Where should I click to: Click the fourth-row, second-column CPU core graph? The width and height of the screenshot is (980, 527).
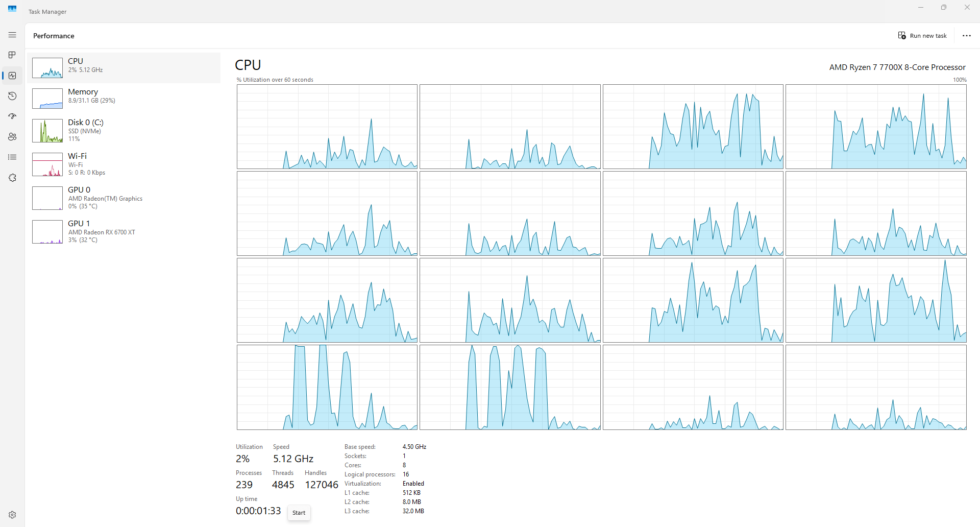(x=510, y=388)
